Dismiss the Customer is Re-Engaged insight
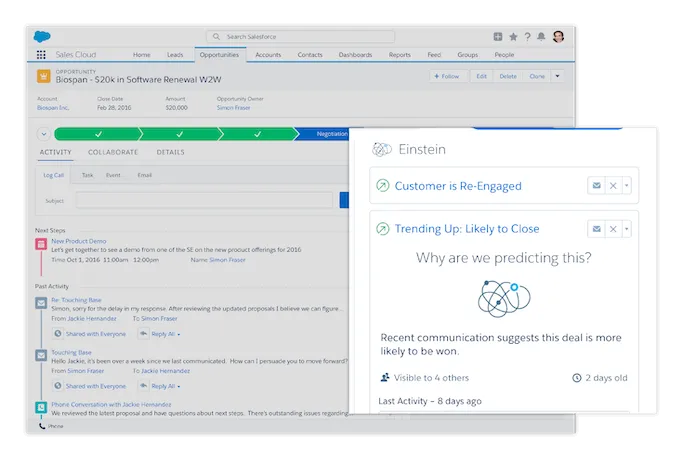Screen dimensions: 680x451 coord(613,186)
